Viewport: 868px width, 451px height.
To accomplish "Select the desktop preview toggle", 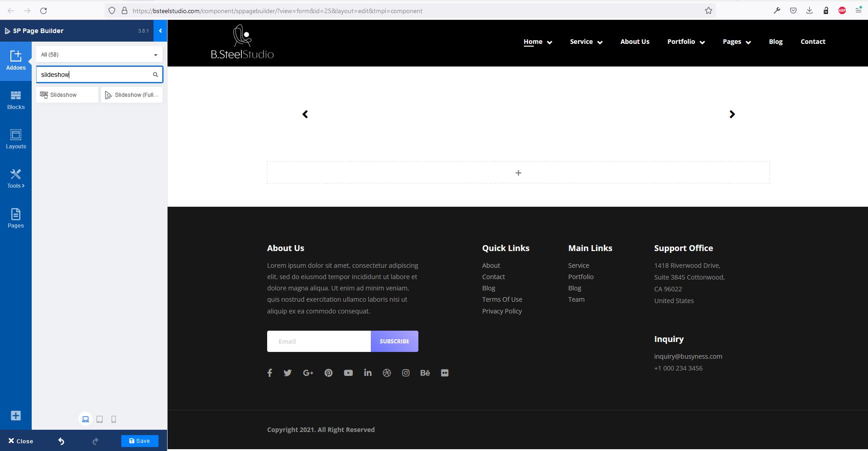I will [x=85, y=419].
